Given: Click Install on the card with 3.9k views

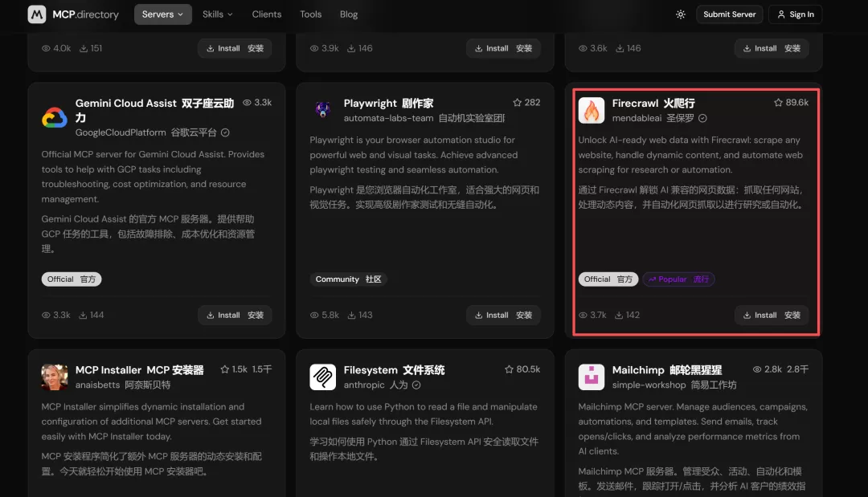Looking at the screenshot, I should pos(503,49).
